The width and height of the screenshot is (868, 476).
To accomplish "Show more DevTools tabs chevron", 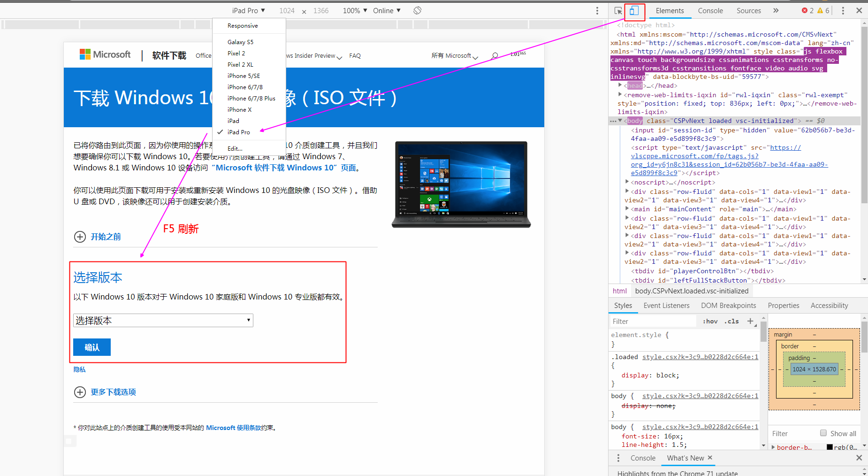I will (776, 10).
